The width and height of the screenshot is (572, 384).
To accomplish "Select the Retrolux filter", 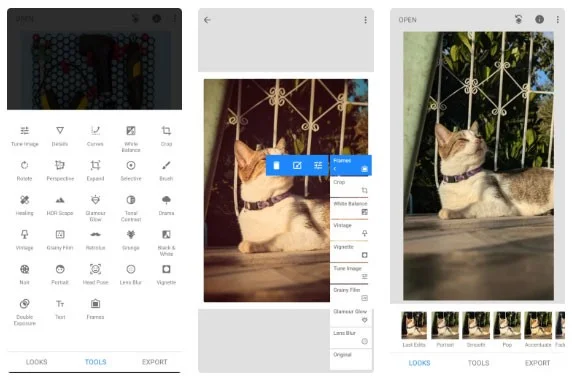I will (95, 240).
